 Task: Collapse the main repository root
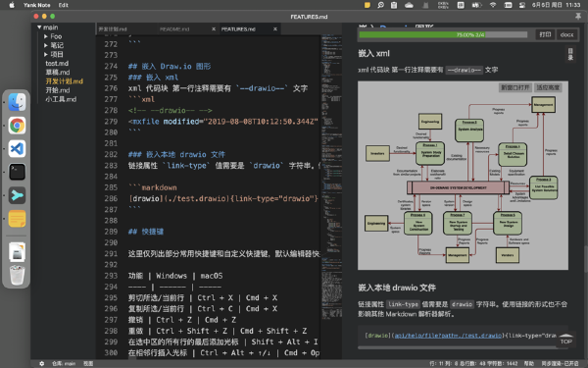click(48, 27)
